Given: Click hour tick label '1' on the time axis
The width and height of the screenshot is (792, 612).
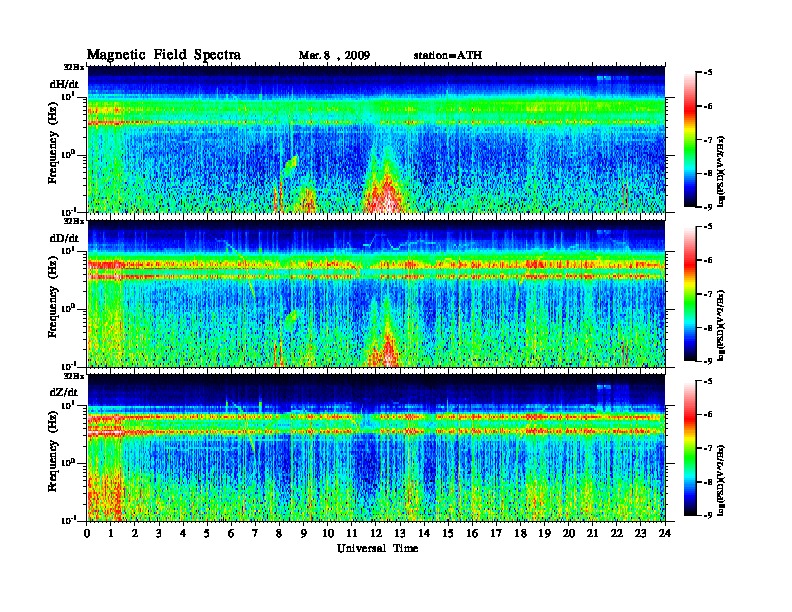Looking at the screenshot, I should coord(111,534).
